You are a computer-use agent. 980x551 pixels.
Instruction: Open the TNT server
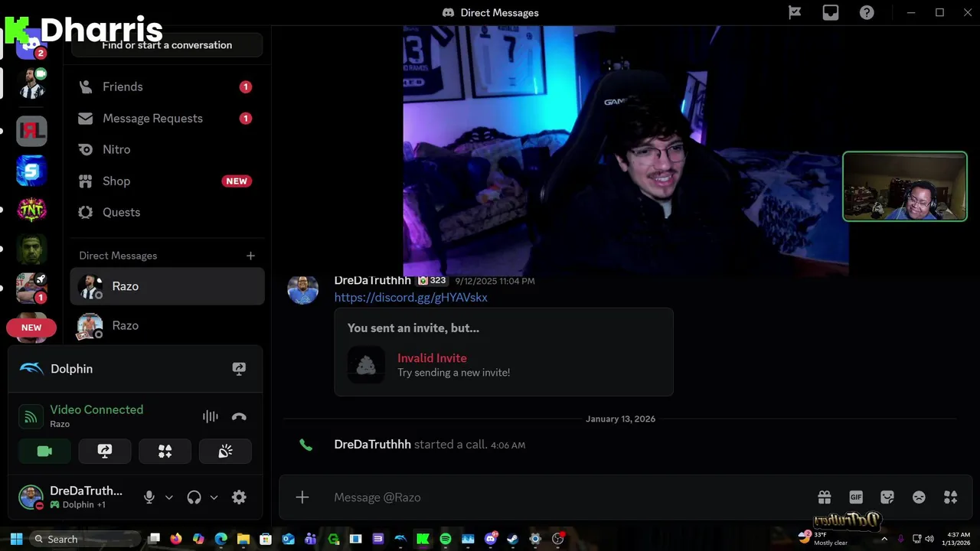pos(31,210)
